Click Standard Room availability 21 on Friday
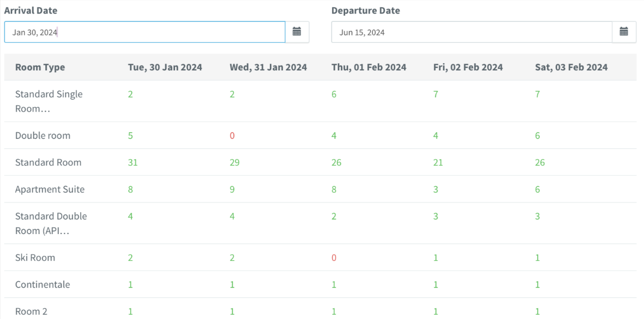This screenshot has width=644, height=319. [438, 163]
